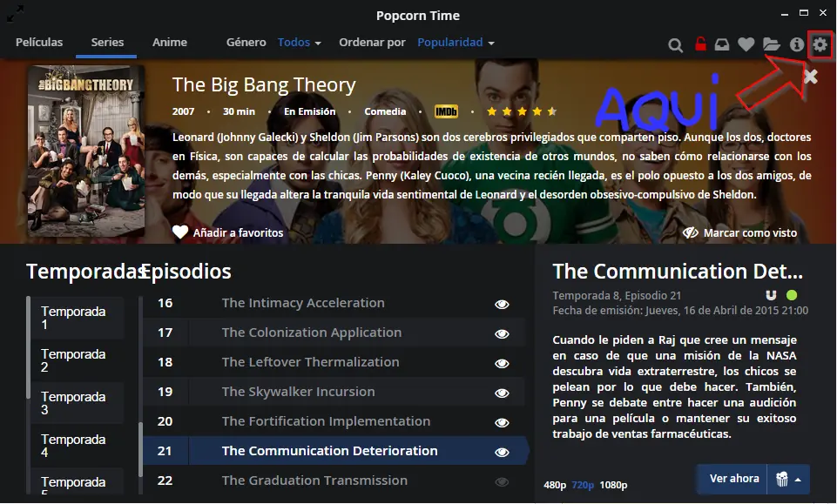
Task: Toggle watched eye for The Leftover Thermalization
Action: pos(501,363)
